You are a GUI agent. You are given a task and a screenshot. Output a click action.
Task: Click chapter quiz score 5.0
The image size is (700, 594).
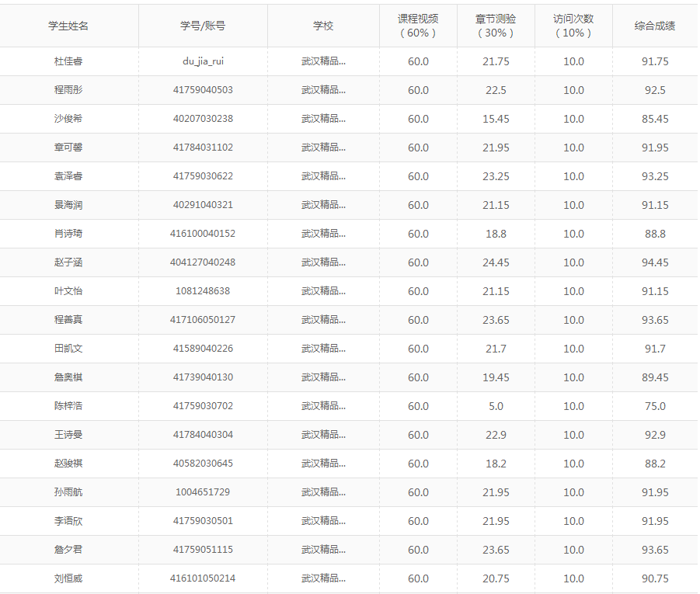(x=496, y=406)
